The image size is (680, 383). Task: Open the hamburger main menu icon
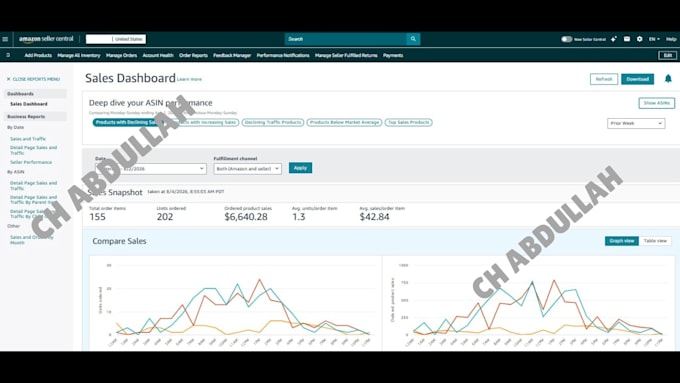click(5, 39)
